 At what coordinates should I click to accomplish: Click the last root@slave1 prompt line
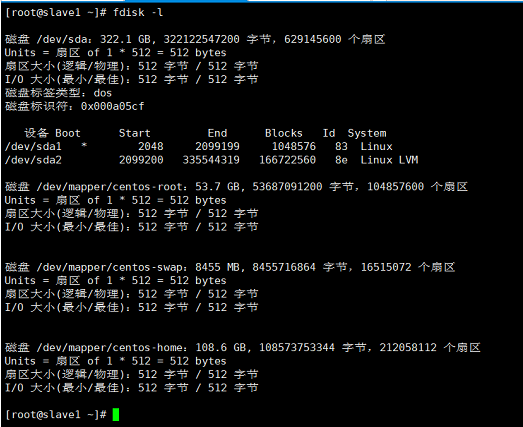56,415
